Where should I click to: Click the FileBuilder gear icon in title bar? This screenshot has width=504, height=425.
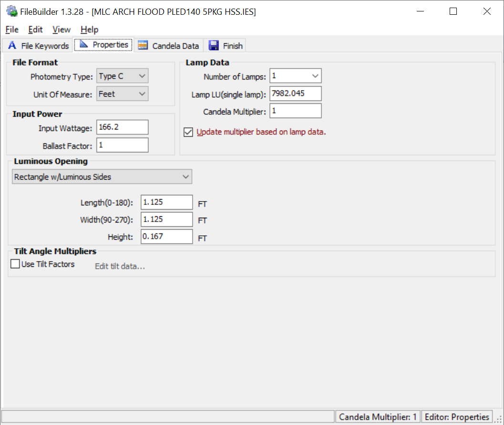click(x=11, y=11)
